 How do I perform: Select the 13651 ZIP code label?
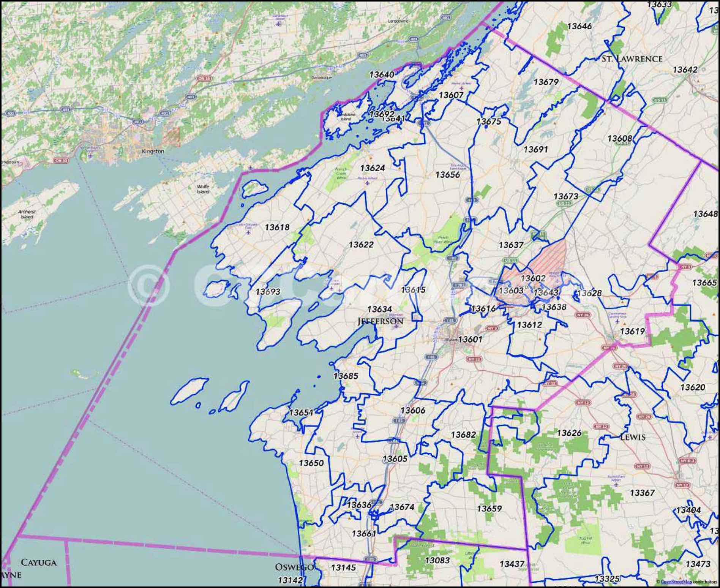click(x=301, y=413)
